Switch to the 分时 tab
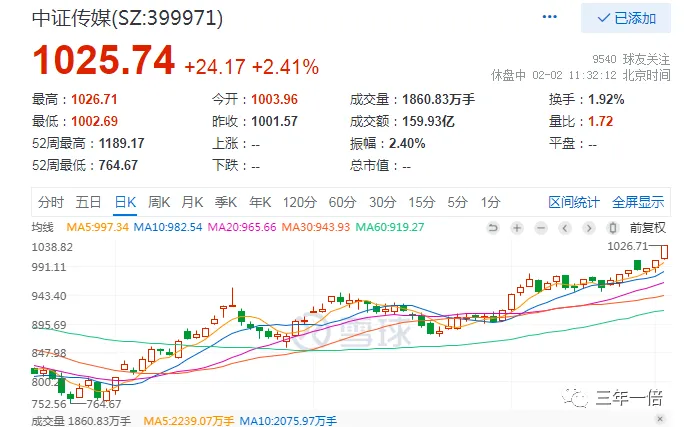 click(x=51, y=202)
